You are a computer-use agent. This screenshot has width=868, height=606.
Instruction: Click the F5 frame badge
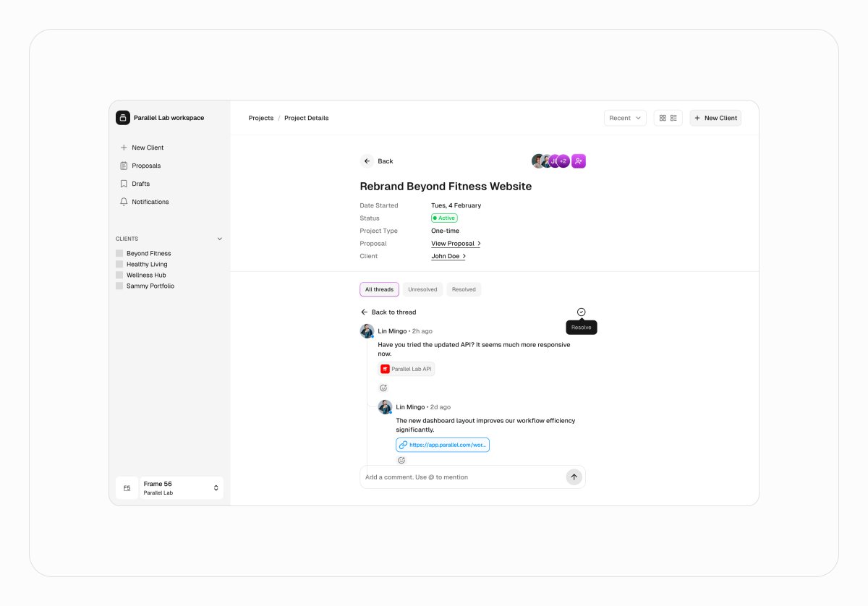[127, 488]
